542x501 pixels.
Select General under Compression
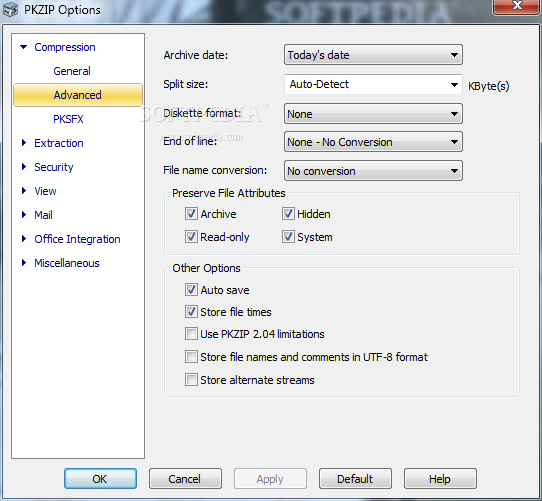click(x=72, y=71)
